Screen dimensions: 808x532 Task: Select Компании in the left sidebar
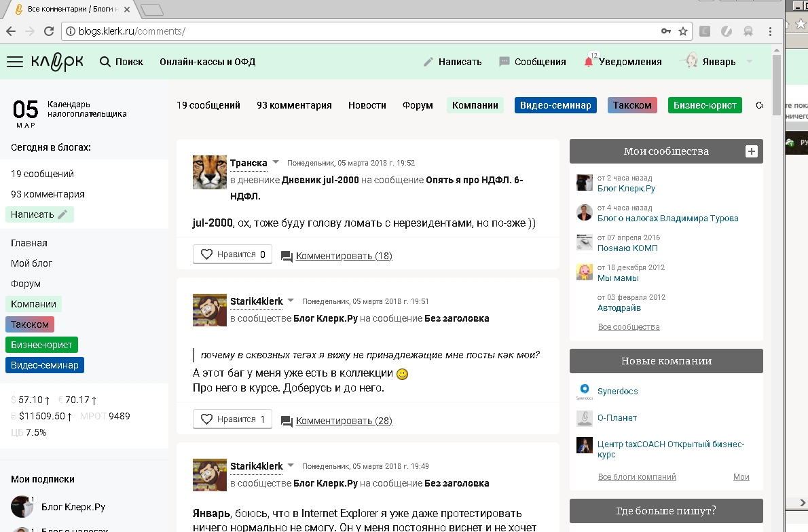click(33, 304)
